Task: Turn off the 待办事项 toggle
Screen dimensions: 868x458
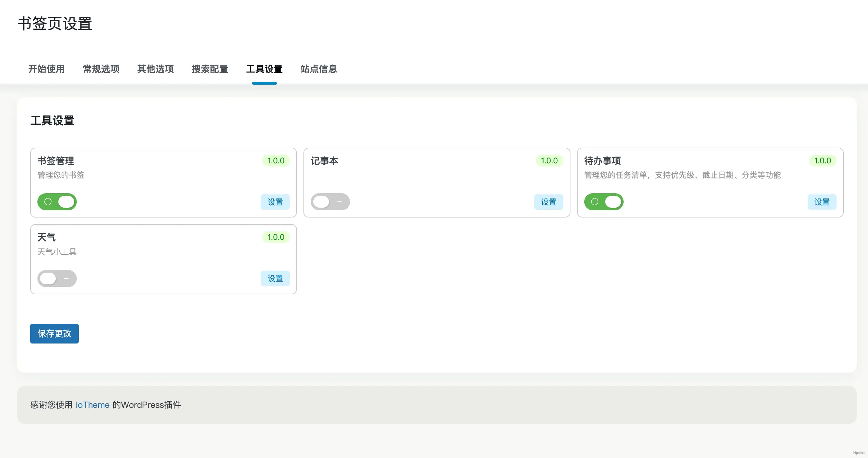Action: coord(604,201)
